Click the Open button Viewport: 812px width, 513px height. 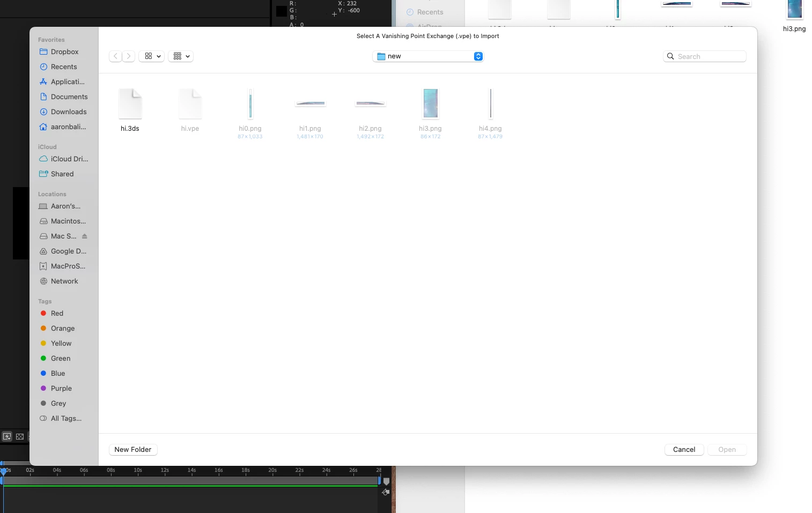point(727,450)
